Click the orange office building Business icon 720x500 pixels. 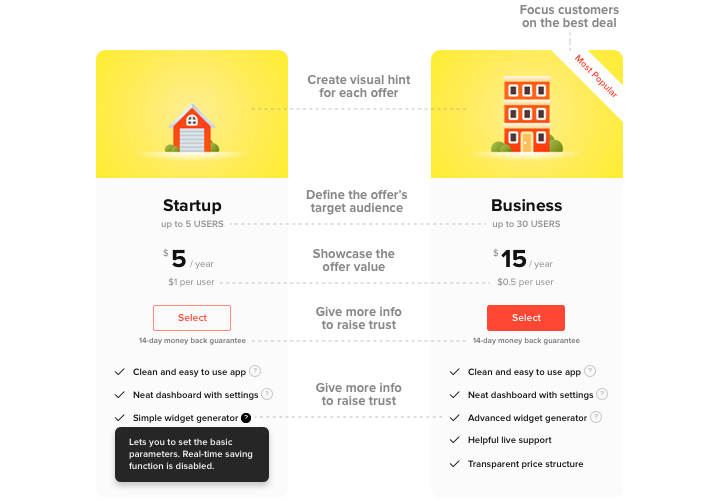click(526, 115)
